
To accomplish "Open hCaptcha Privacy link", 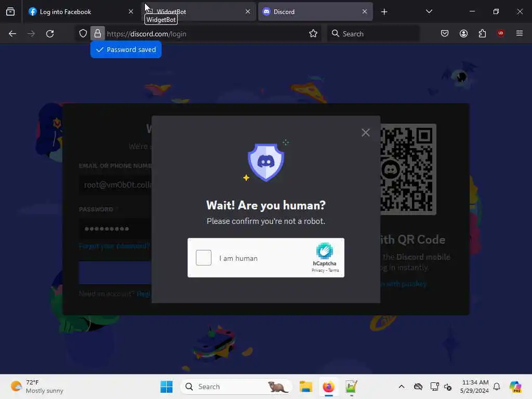I will point(318,270).
